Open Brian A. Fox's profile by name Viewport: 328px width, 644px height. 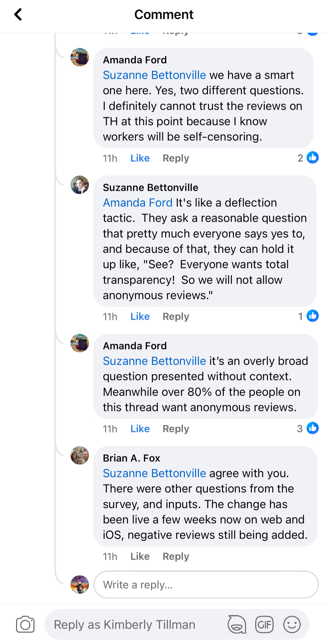(x=131, y=458)
